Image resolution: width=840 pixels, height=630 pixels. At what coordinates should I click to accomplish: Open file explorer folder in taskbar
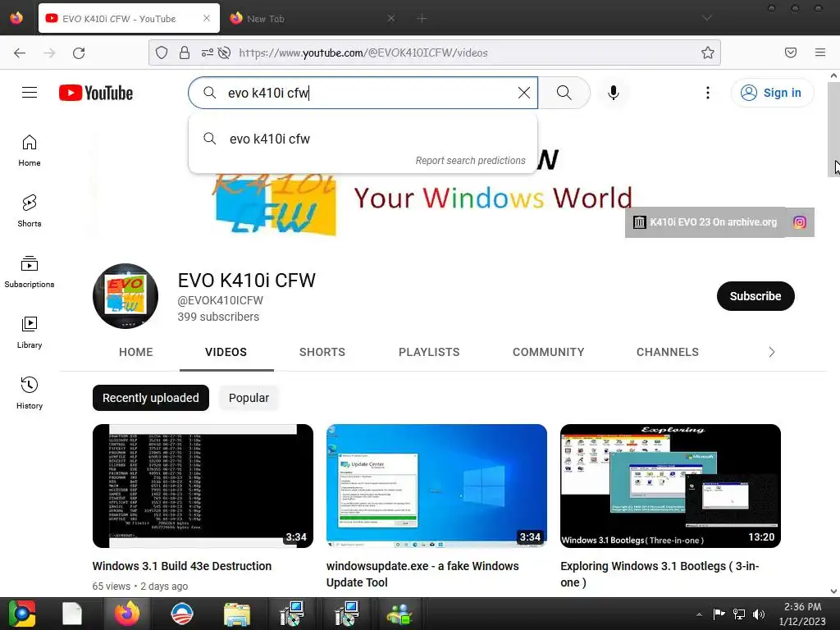[237, 614]
